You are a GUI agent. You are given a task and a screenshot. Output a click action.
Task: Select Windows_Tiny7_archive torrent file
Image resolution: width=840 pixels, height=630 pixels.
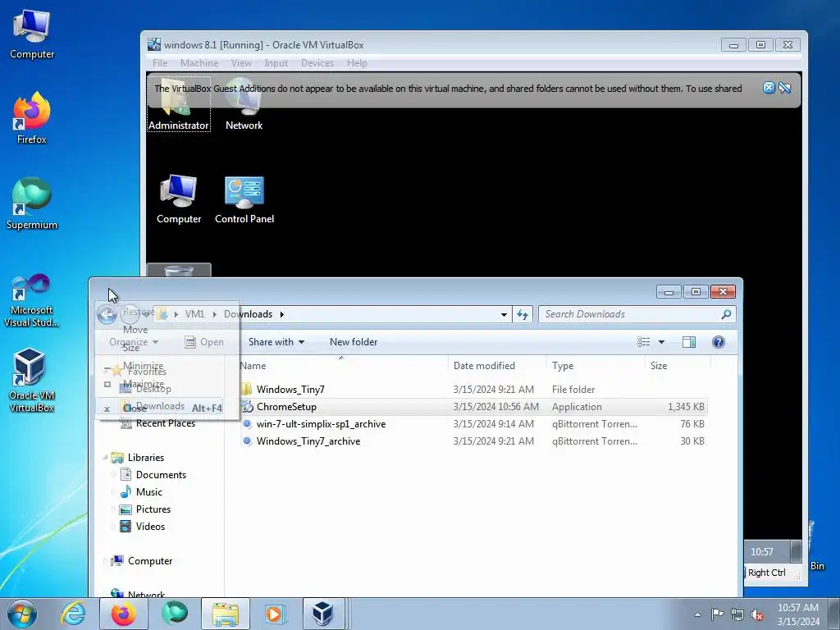[308, 441]
